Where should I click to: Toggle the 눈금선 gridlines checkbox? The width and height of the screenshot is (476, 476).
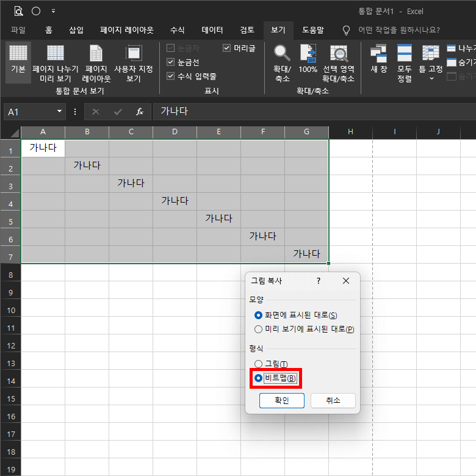[171, 62]
